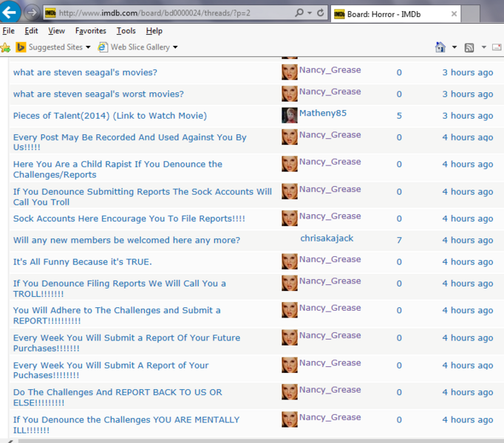Click the RSS feeds icon
The height and width of the screenshot is (443, 504).
tap(469, 47)
